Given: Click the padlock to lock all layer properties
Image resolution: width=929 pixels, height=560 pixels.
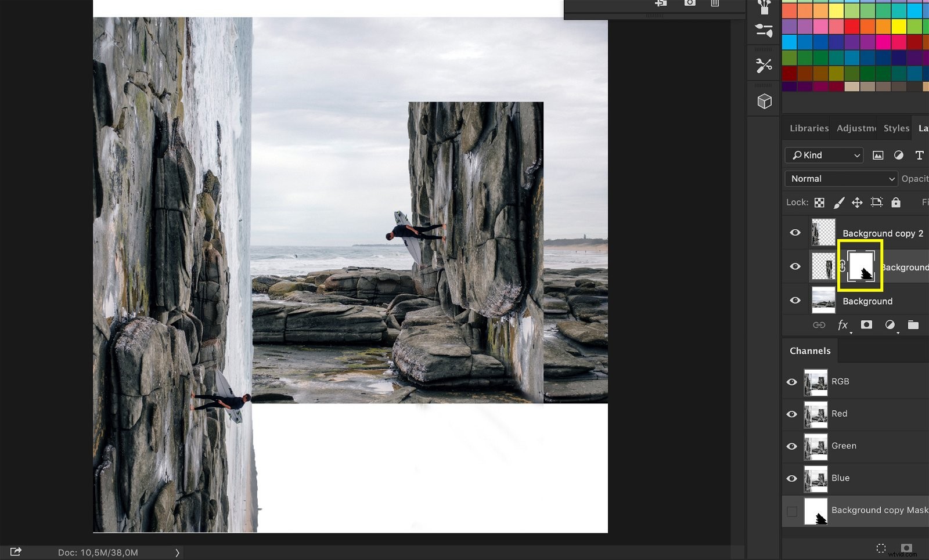Looking at the screenshot, I should coord(896,202).
